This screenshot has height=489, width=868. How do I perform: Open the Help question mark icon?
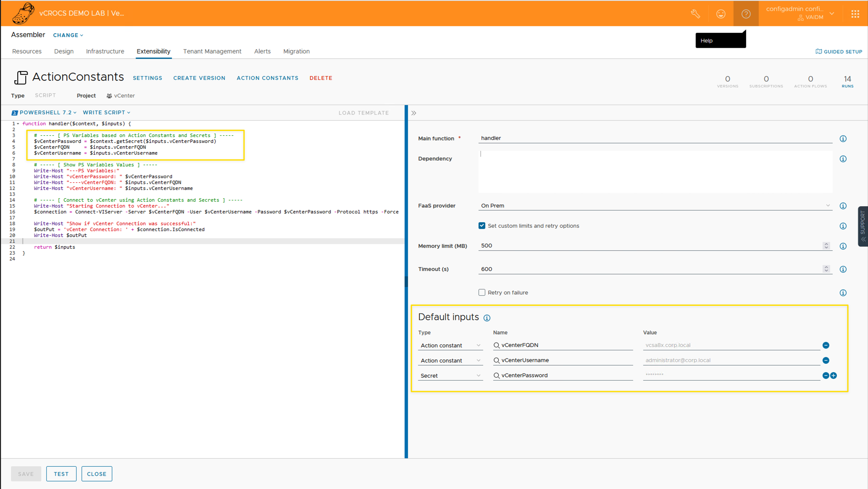746,14
